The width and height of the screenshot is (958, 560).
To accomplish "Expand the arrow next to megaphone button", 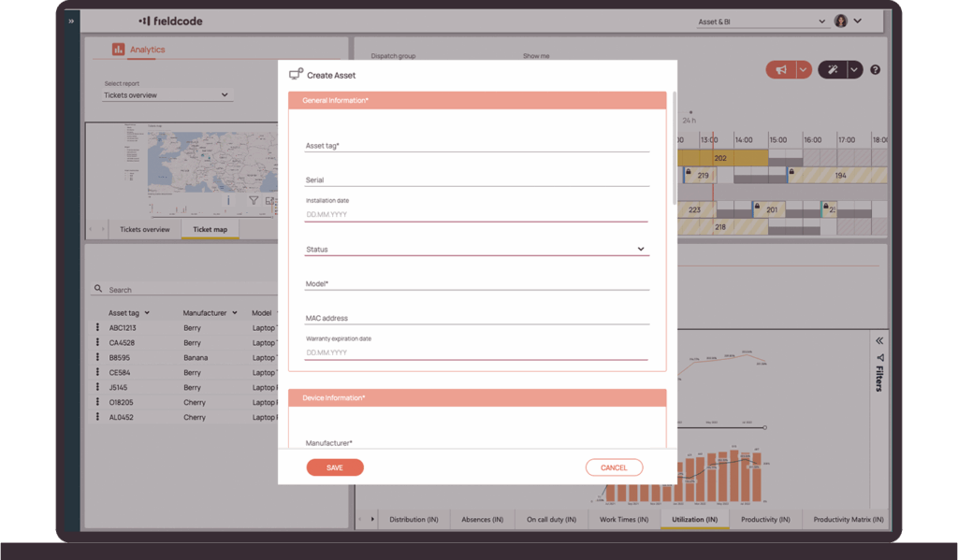I will (803, 70).
